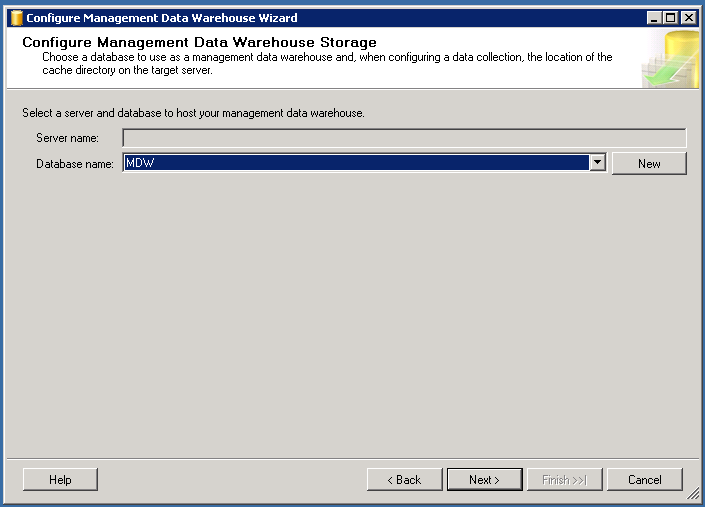Click the "Server name:" label
Image resolution: width=705 pixels, height=507 pixels.
click(x=67, y=138)
